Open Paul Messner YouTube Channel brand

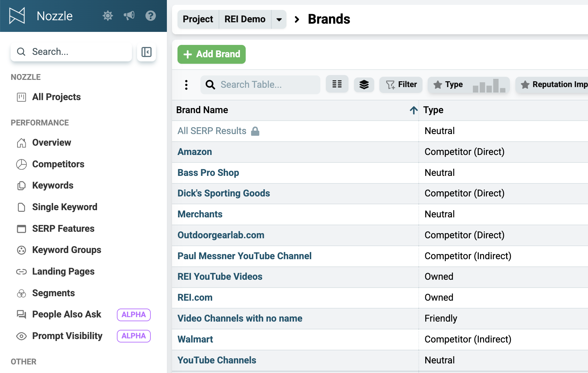click(x=245, y=256)
